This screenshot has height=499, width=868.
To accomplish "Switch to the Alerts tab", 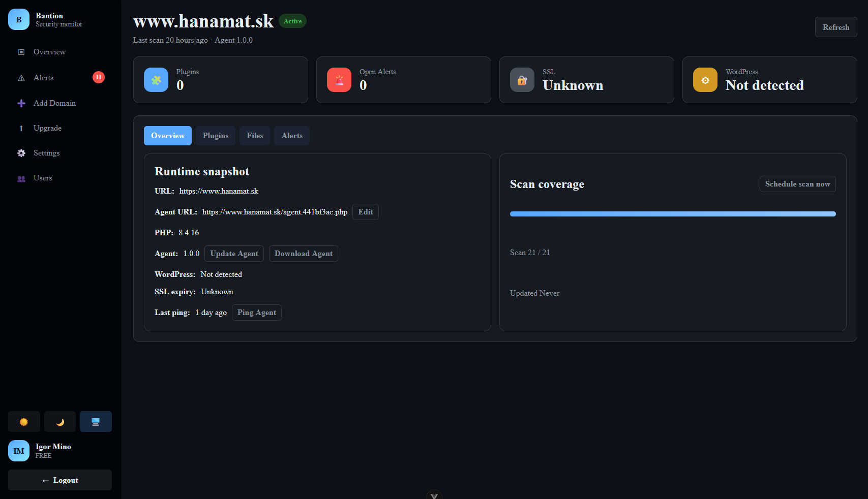I will 292,136.
